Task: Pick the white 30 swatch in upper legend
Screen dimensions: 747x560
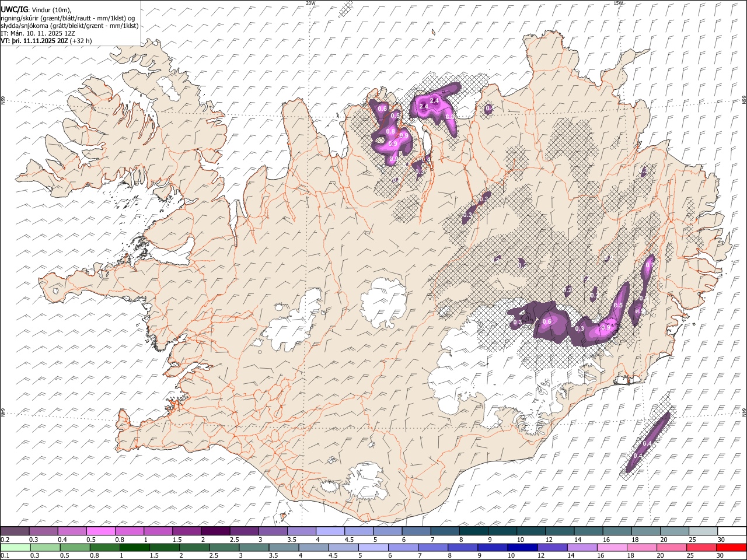Action: 731,531
